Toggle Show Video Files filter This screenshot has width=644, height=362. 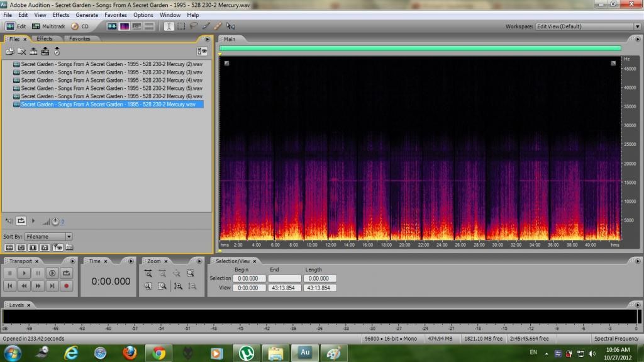point(33,247)
